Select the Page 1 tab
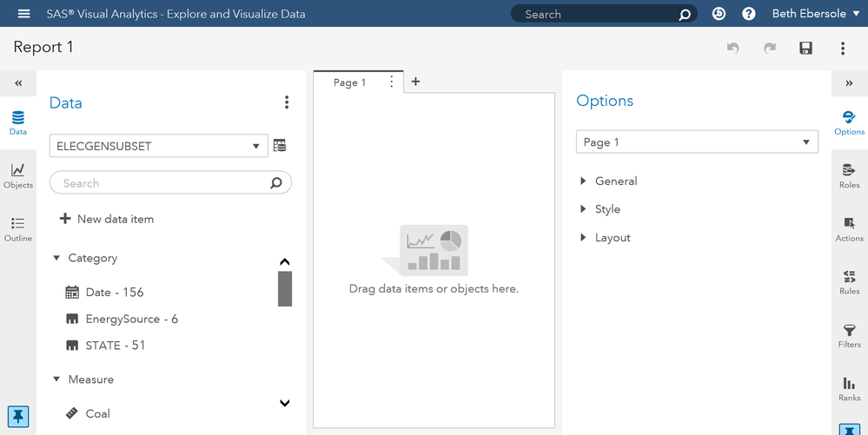 tap(350, 82)
